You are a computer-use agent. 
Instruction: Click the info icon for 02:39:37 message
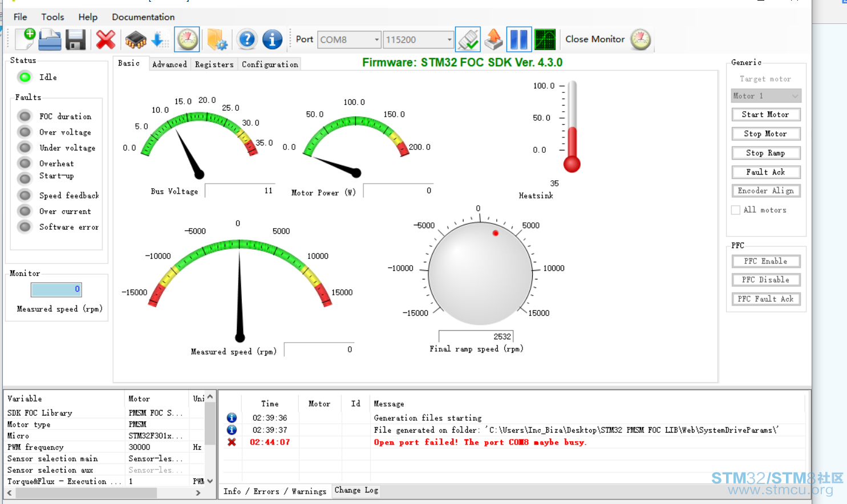tap(232, 430)
